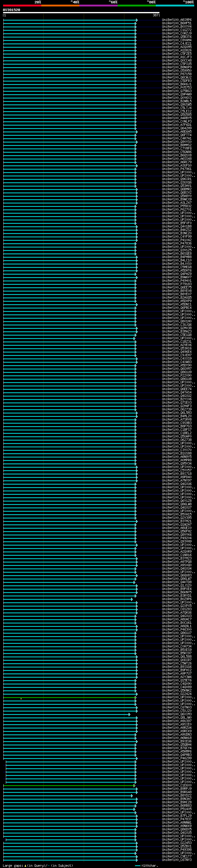This screenshot has height=868, width=197.
Task: Select hit label UniRef100_O59950
Action: [x=177, y=71]
